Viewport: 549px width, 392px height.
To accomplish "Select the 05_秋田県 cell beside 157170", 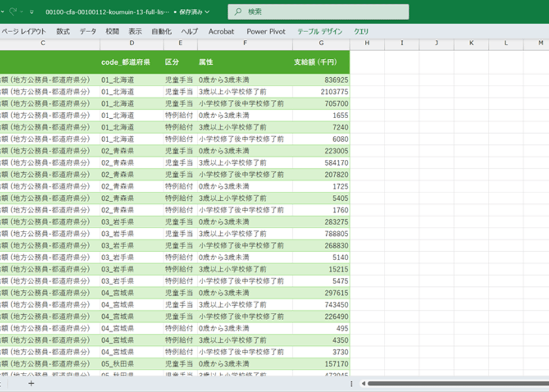I will coord(132,364).
